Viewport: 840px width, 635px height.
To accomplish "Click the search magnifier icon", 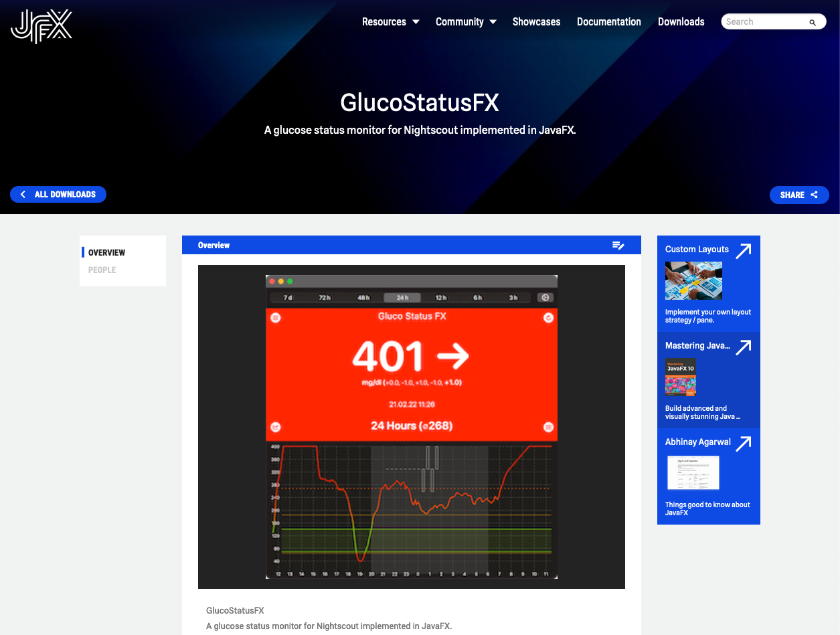I will point(813,22).
